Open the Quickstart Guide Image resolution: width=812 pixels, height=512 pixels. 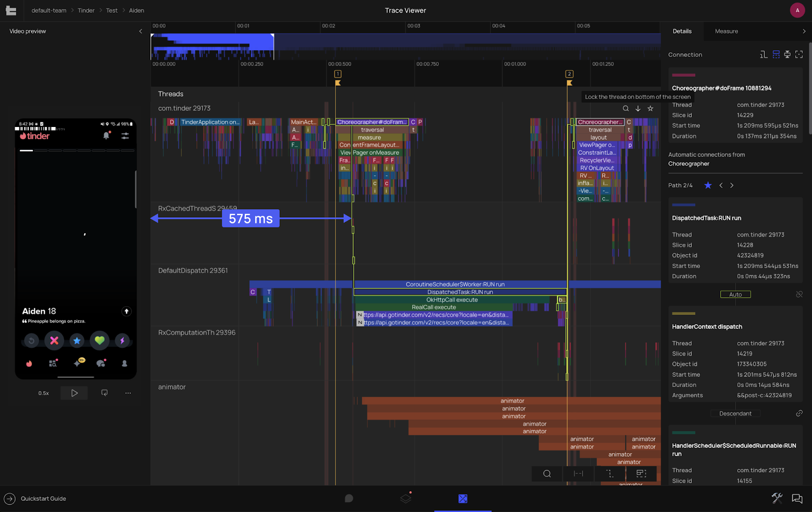[36, 499]
